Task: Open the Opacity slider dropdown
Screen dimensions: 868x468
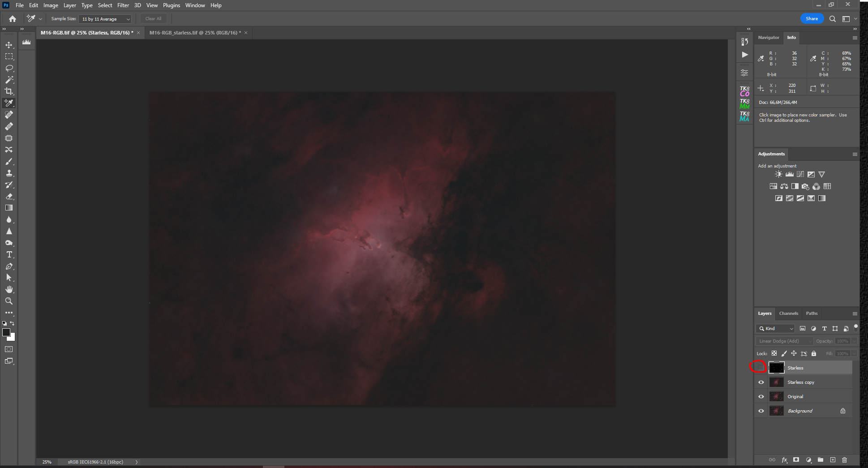Action: 854,341
